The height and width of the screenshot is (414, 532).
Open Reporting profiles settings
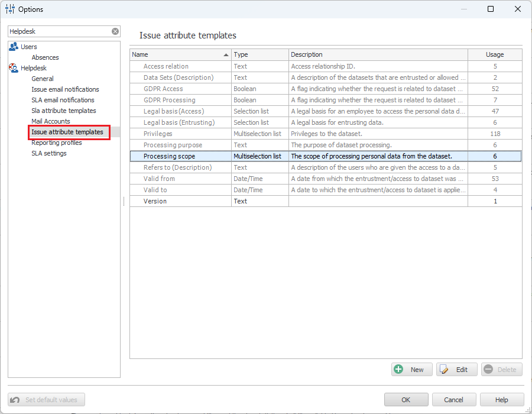[x=57, y=143]
